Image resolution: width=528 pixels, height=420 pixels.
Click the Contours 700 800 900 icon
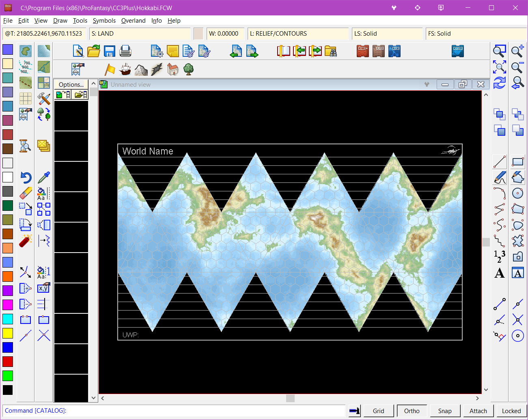pos(26,67)
